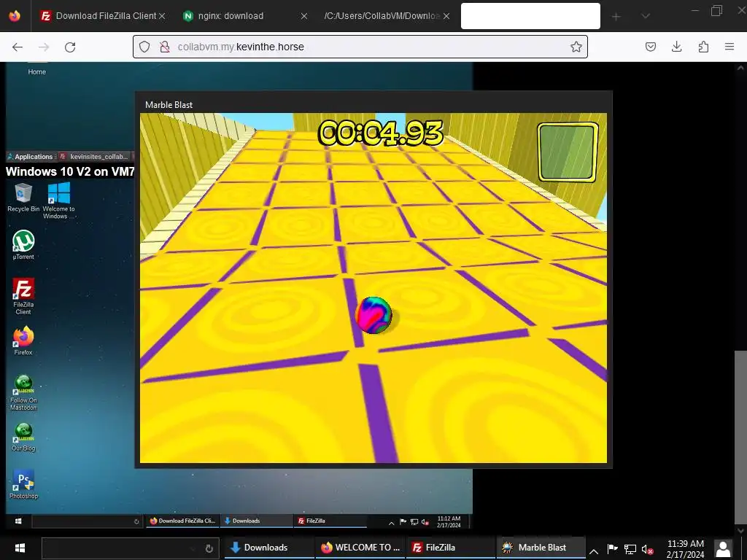Open the 11:39 AM clock
Screen dimensions: 747x560
[x=685, y=548]
